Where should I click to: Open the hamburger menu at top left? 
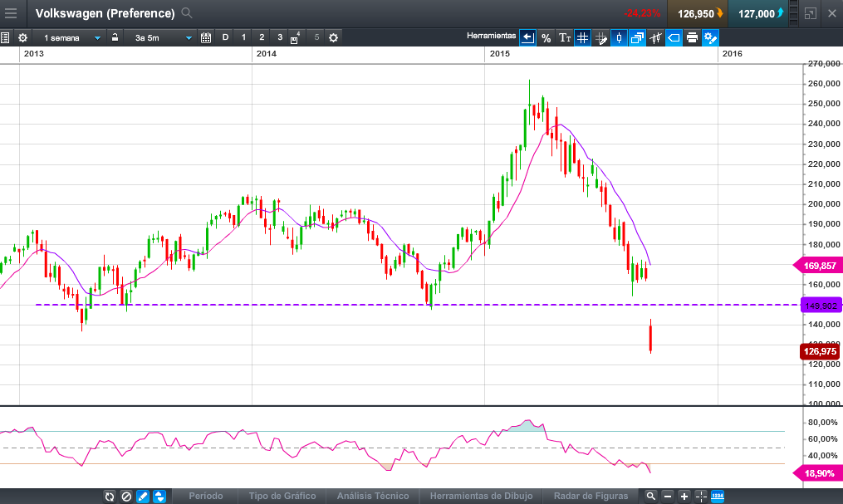(x=11, y=13)
